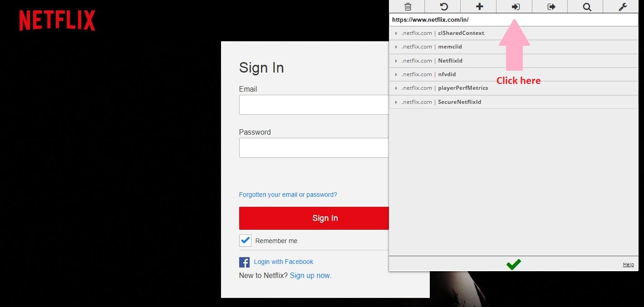Click the green checkmark submit icon
The image size is (644, 307).
tap(514, 264)
